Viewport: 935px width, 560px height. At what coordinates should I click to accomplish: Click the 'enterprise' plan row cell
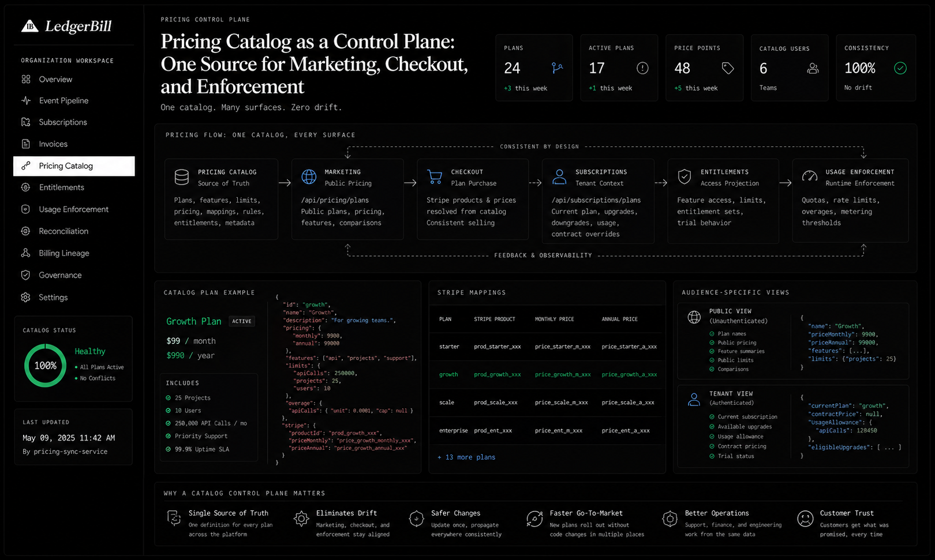pos(454,430)
